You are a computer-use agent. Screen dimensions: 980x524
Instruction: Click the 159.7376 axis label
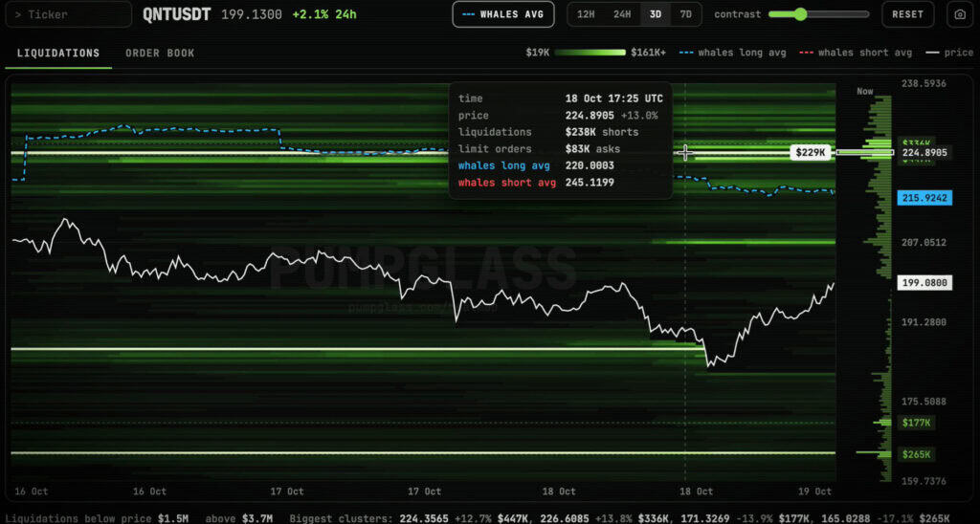[x=922, y=481]
